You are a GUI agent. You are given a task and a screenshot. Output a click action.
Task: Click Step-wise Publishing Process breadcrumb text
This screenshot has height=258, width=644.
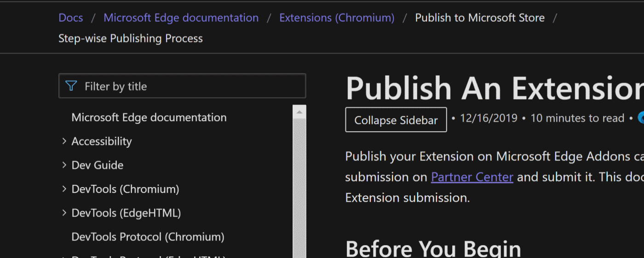coord(131,38)
